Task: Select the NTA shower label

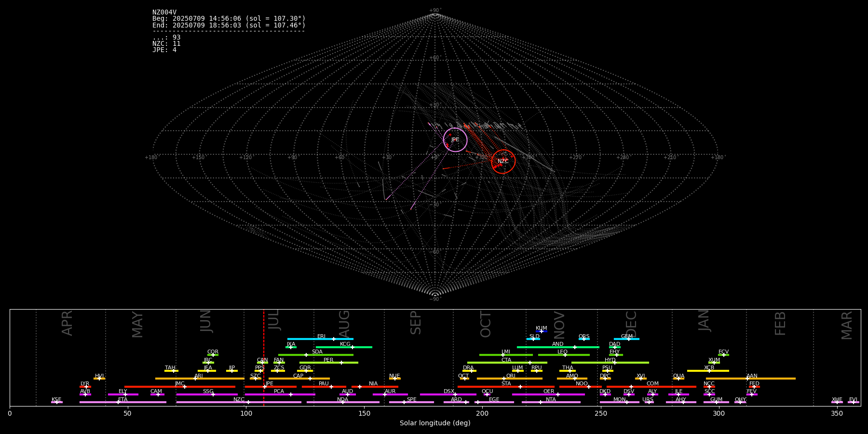Action: coord(551,400)
